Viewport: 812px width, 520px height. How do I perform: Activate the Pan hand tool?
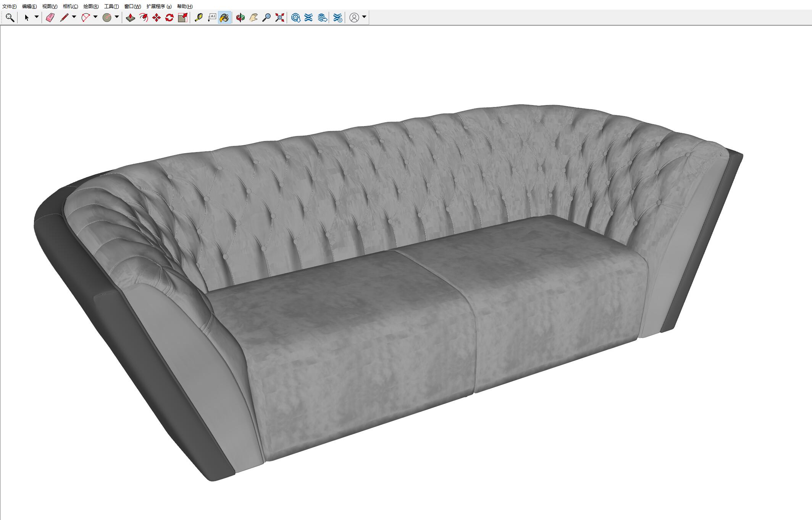click(x=253, y=18)
